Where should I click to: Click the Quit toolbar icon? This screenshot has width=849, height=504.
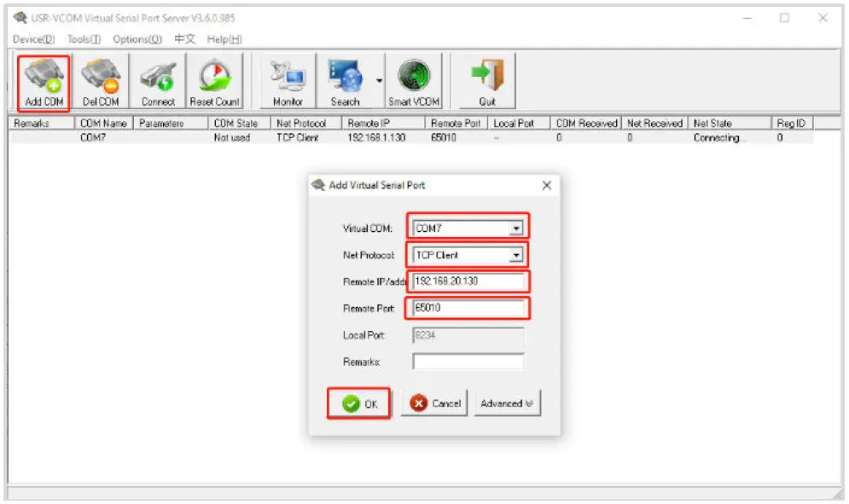(487, 83)
